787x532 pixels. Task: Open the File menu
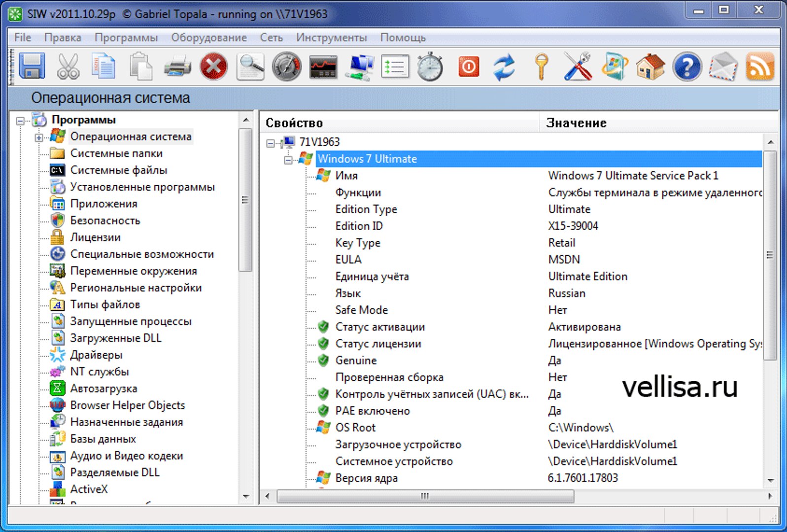click(23, 37)
